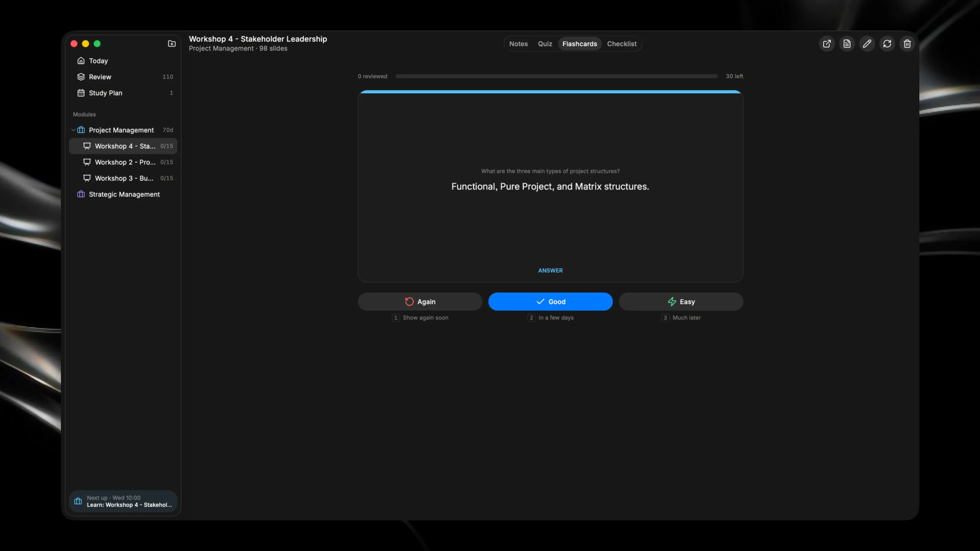Click the yellow minimize window button
Image resolution: width=980 pixels, height=551 pixels.
click(86, 44)
